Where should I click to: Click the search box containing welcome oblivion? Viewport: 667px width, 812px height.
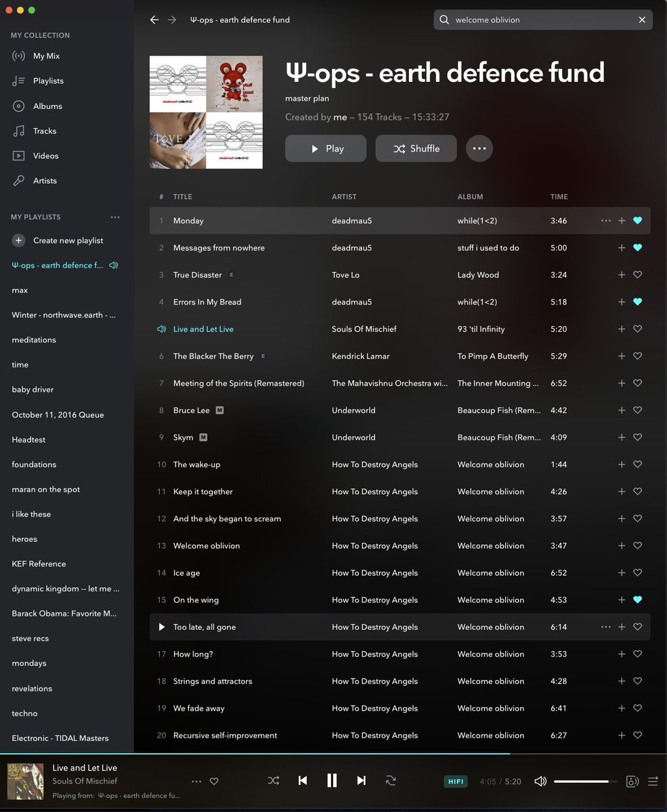[543, 20]
